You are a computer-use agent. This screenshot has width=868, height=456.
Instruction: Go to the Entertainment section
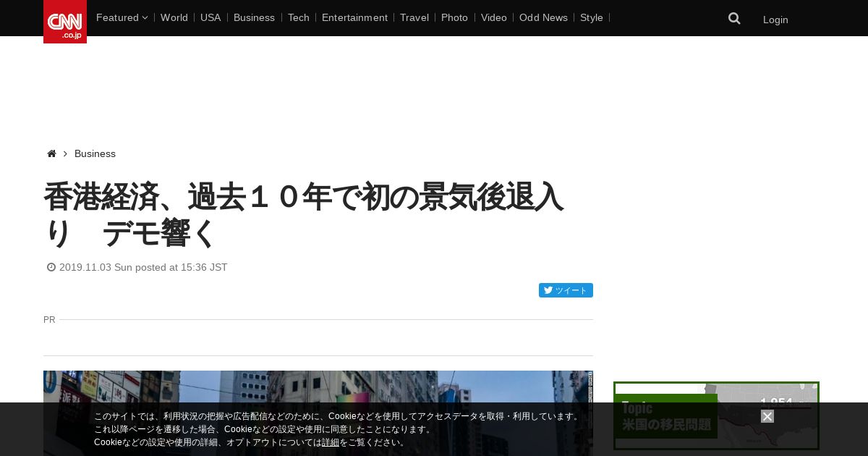(354, 17)
